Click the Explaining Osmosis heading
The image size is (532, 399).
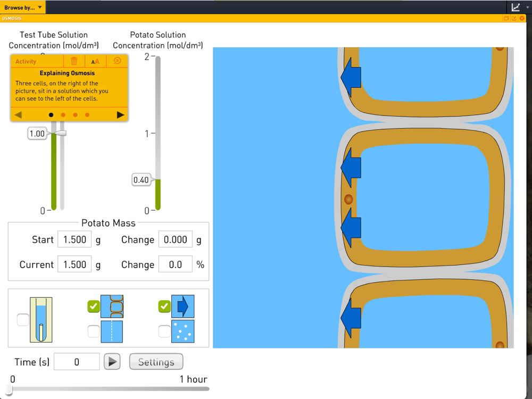67,73
